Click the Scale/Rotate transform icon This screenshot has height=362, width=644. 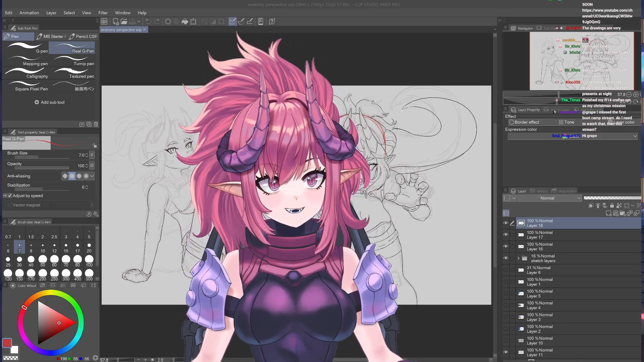pos(193,21)
